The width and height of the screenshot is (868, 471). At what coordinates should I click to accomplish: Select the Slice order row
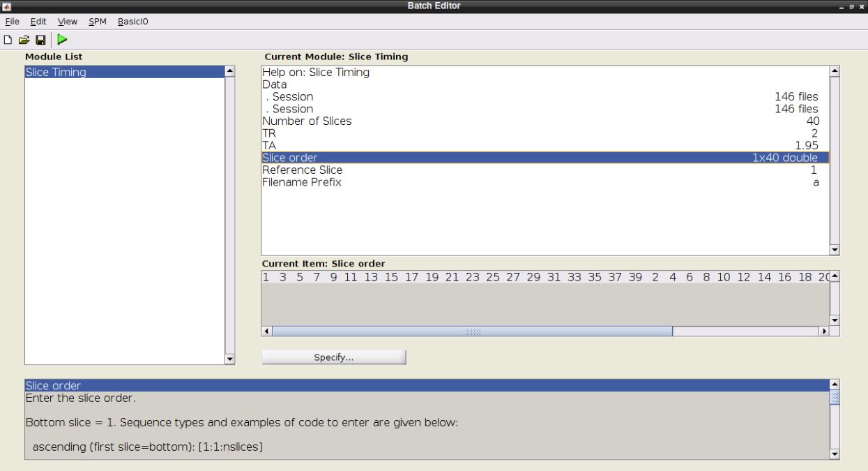(x=545, y=158)
